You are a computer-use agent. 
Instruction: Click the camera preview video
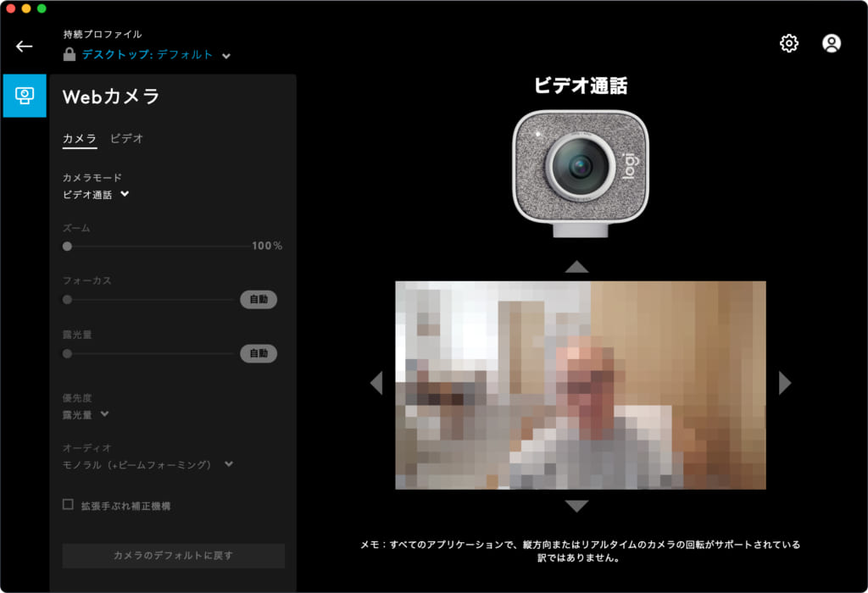tap(580, 385)
